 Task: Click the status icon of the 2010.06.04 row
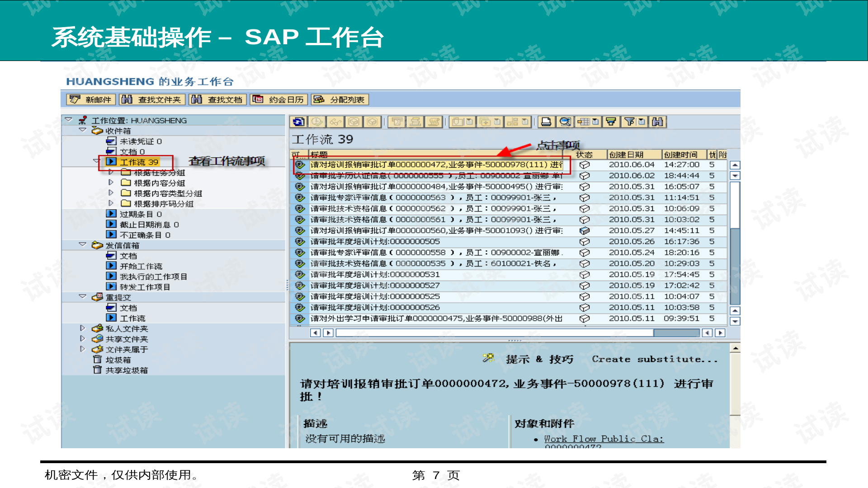coord(585,165)
